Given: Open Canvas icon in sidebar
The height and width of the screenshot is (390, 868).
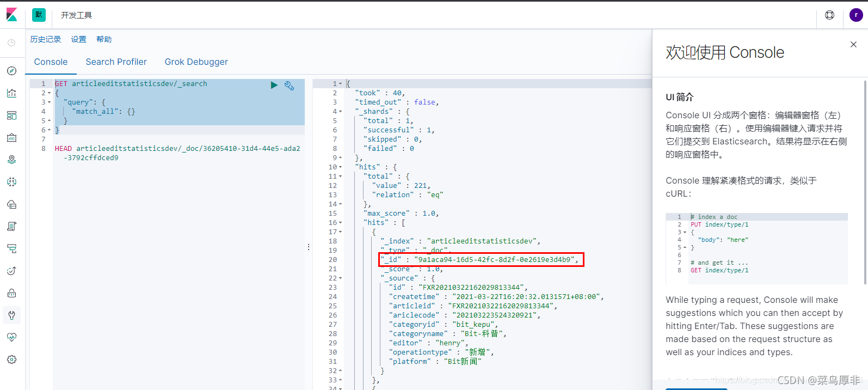Looking at the screenshot, I should click(11, 138).
